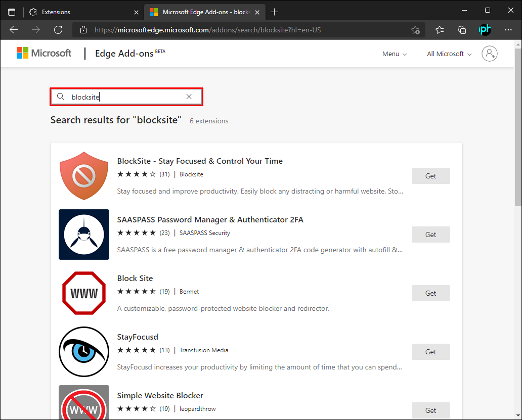
Task: Open the Collections toolbar icon
Action: coord(462,30)
